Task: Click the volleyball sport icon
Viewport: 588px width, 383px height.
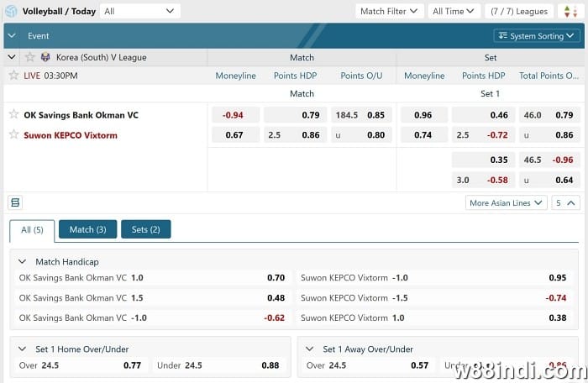Action: point(11,11)
